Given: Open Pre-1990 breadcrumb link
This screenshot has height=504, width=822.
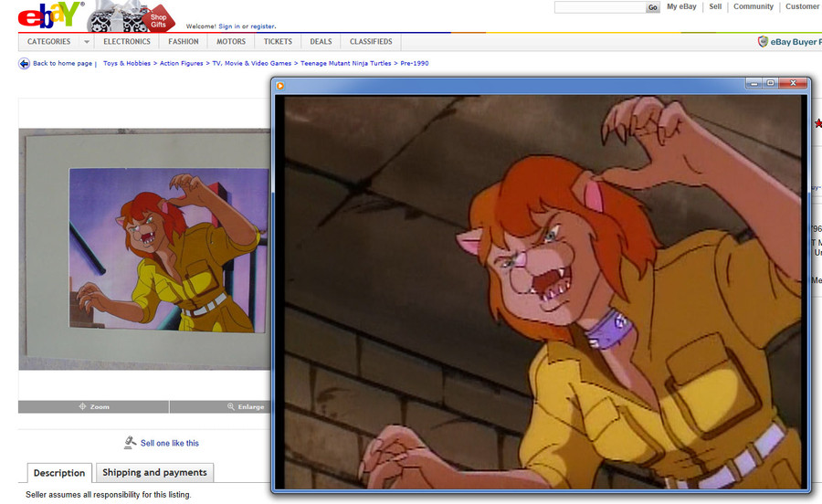Looking at the screenshot, I should 414,63.
